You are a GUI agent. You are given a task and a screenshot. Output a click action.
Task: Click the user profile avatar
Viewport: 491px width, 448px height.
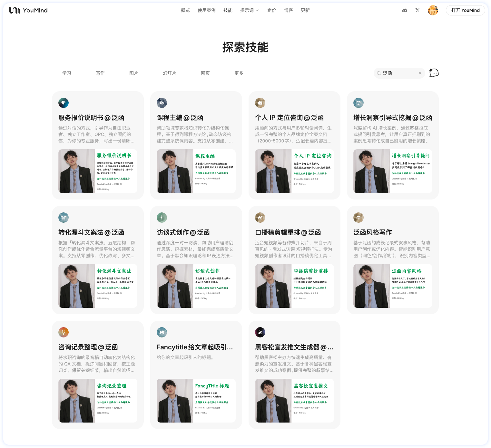(x=433, y=10)
